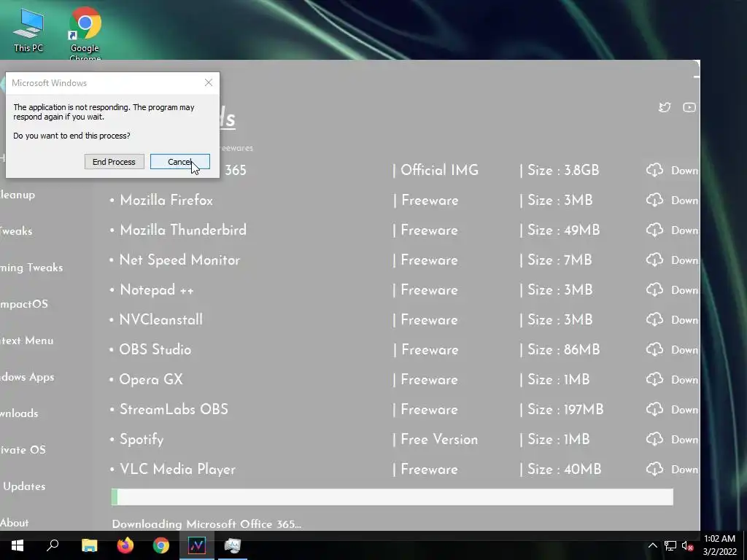Image resolution: width=747 pixels, height=560 pixels.
Task: Click Downloading Microsoft Office 365 status text
Action: click(206, 524)
